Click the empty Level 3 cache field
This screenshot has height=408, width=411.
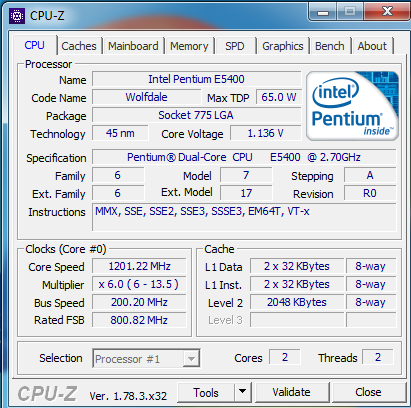(x=297, y=320)
